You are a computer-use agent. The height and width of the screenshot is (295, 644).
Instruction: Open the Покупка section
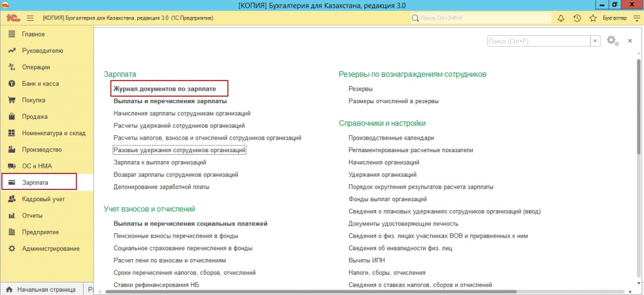point(34,100)
